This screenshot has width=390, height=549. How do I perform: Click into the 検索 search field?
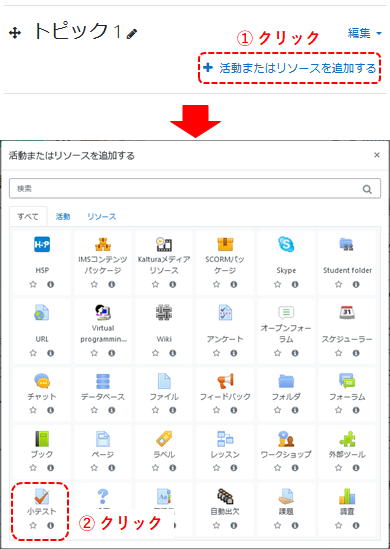195,189
